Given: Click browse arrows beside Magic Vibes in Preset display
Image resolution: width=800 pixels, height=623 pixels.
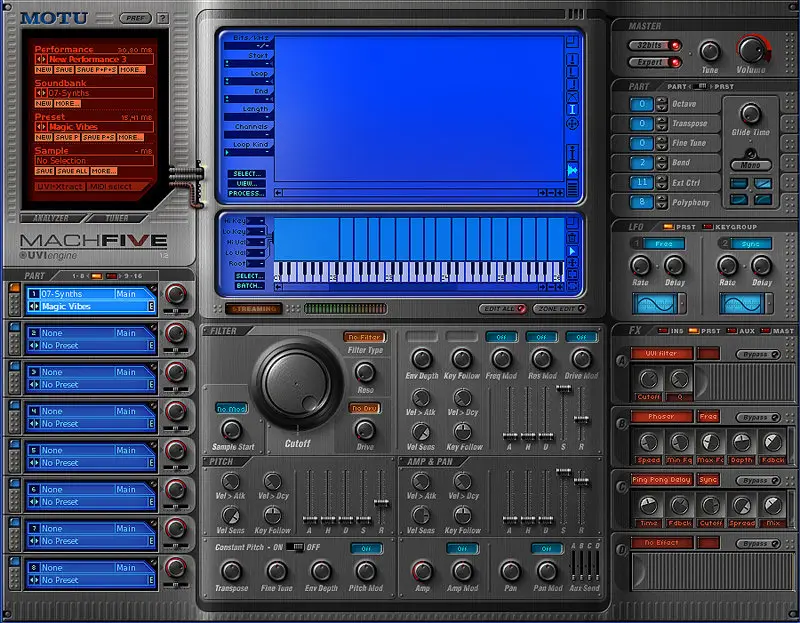Looking at the screenshot, I should coord(40,127).
